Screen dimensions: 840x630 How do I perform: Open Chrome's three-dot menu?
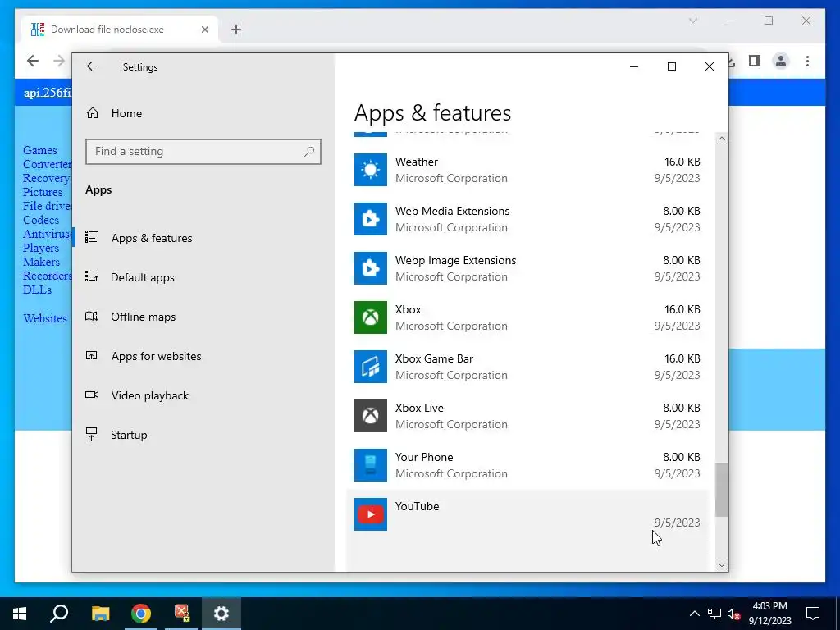[x=807, y=61]
